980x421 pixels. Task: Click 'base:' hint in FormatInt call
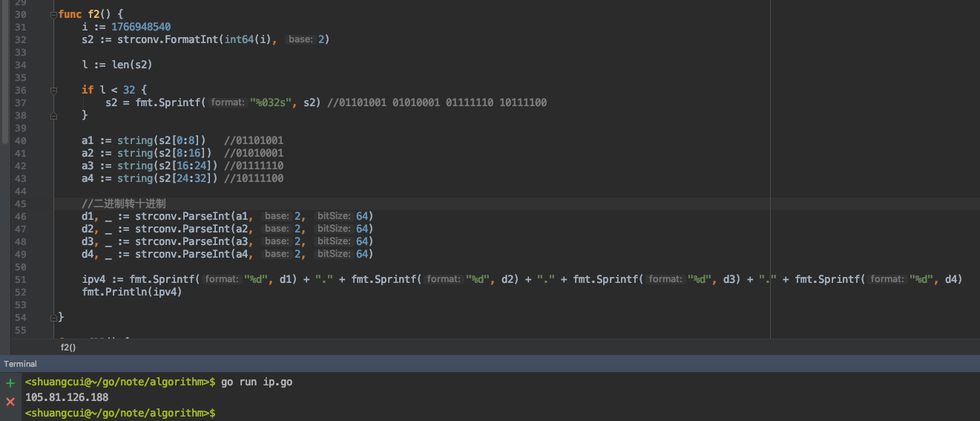click(x=300, y=39)
